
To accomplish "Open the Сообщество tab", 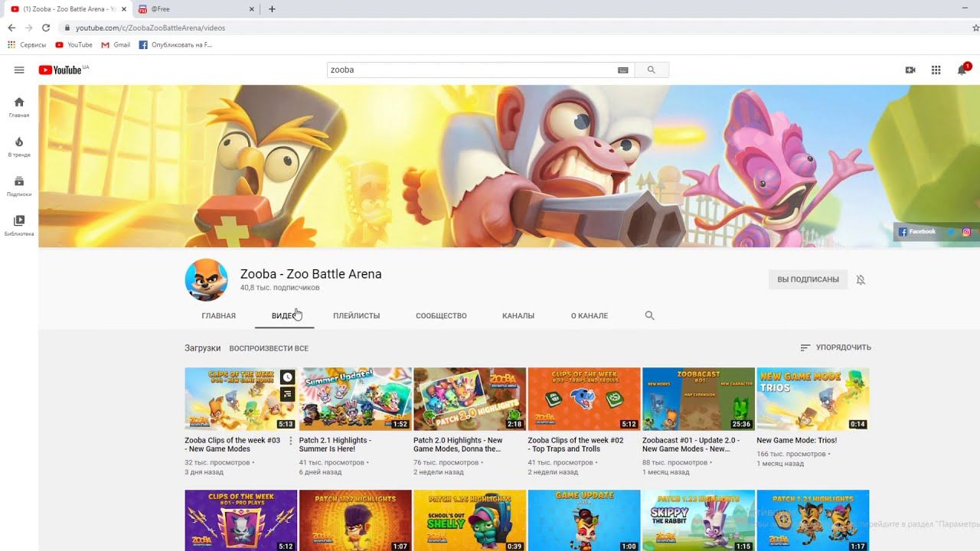I will (x=441, y=316).
